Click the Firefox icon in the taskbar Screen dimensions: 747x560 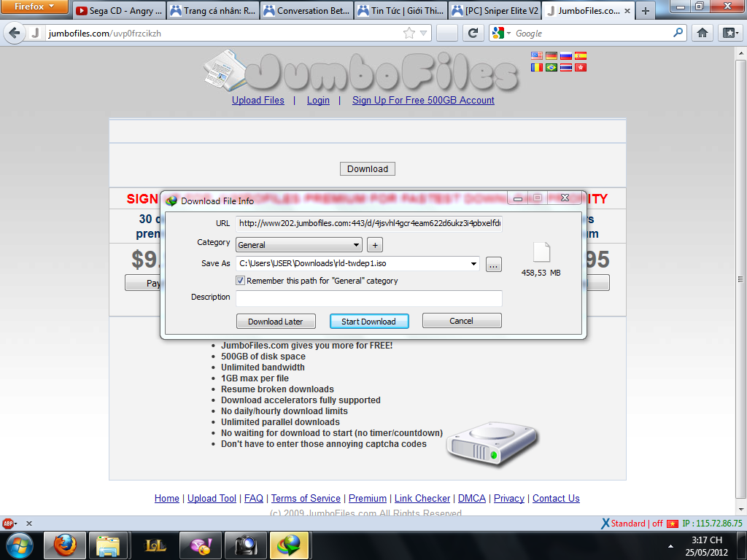[64, 545]
